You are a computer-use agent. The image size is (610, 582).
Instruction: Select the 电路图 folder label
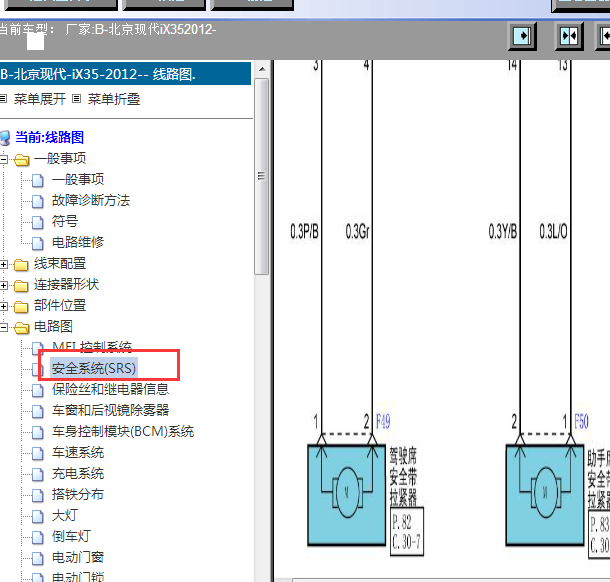click(x=53, y=326)
